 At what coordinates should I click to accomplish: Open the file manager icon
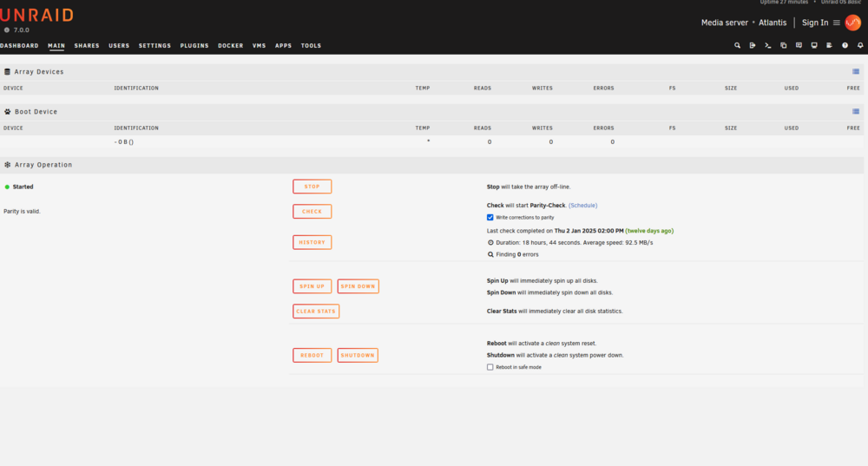tap(783, 45)
